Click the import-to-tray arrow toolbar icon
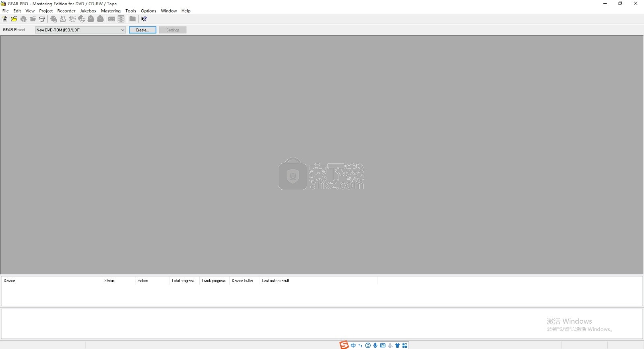This screenshot has width=644, height=349. click(x=63, y=19)
